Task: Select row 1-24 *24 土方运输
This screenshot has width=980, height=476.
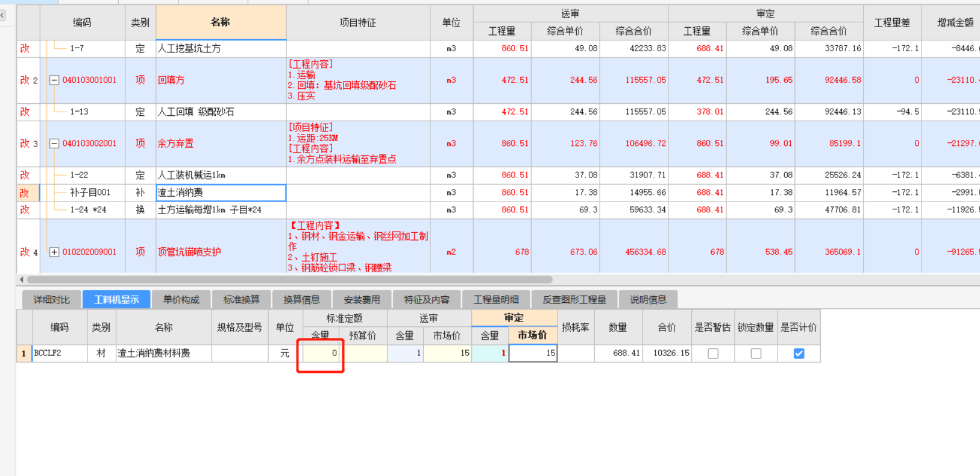Action: pos(498,210)
